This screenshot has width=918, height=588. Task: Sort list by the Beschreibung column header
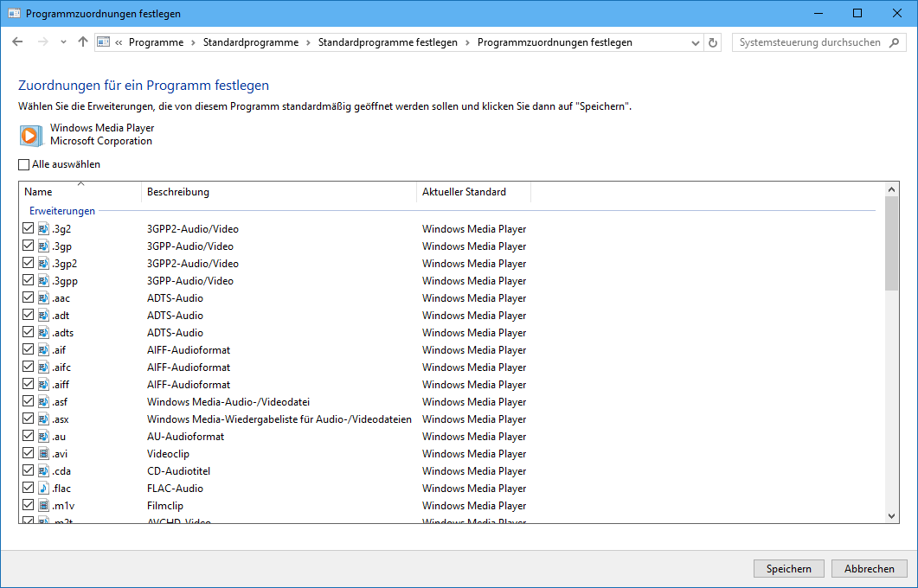coord(279,192)
